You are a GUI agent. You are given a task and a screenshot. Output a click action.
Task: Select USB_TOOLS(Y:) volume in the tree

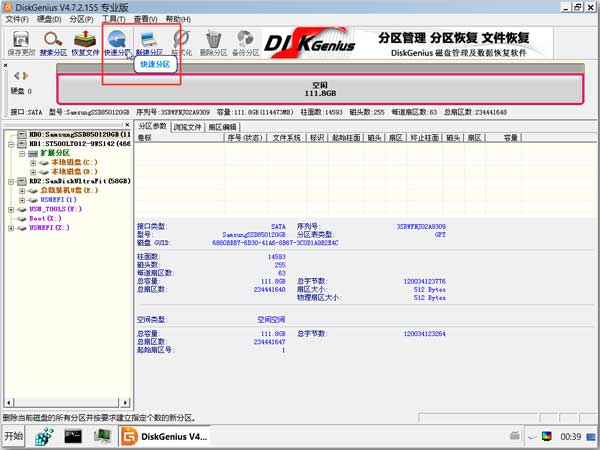(x=55, y=209)
